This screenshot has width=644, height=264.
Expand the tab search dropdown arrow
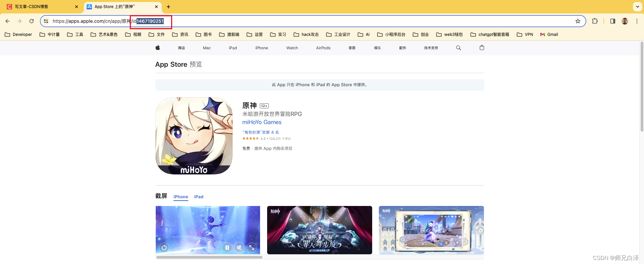point(637,6)
